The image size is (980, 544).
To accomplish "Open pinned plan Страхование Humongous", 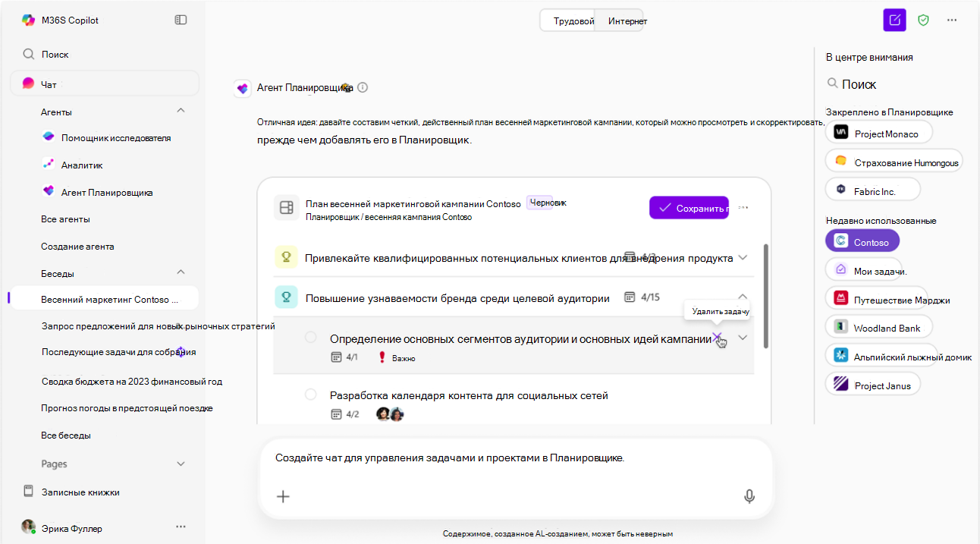I will 894,161.
